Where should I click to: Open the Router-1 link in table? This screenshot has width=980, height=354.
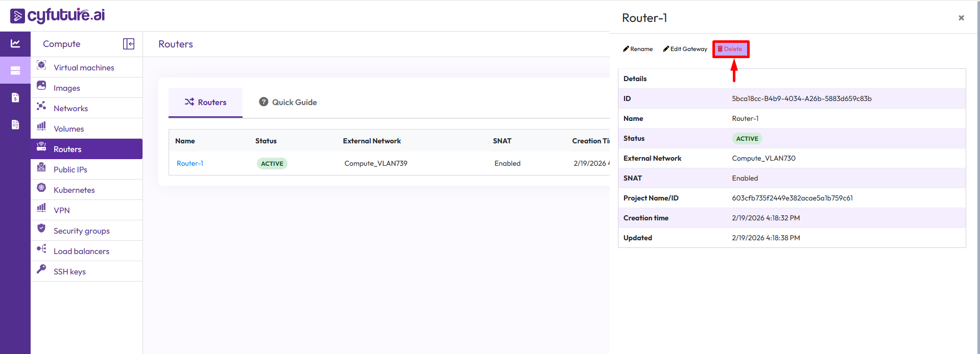click(190, 163)
